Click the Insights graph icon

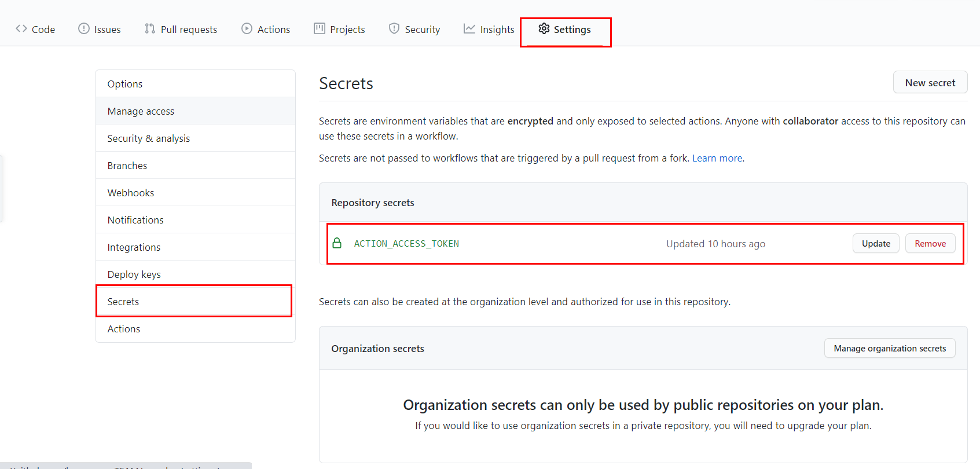tap(469, 28)
